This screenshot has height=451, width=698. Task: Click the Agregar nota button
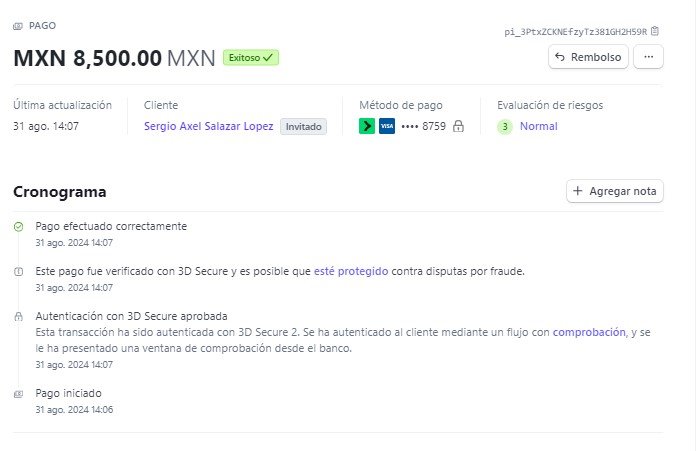[615, 191]
